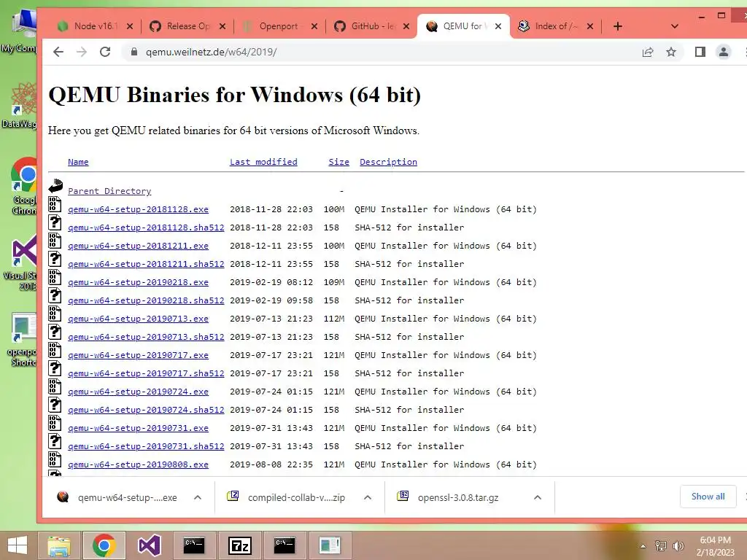Viewport: 747px width, 560px height.
Task: Download qemu-w64-setup-20190731.exe
Action: (138, 428)
